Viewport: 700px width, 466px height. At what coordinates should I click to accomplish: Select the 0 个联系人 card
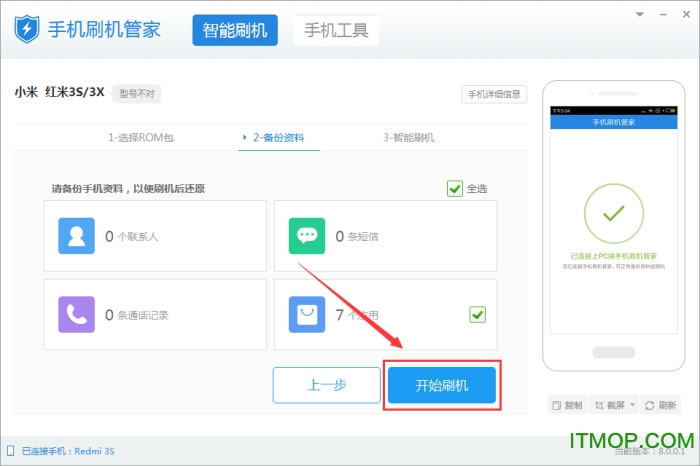[155, 236]
